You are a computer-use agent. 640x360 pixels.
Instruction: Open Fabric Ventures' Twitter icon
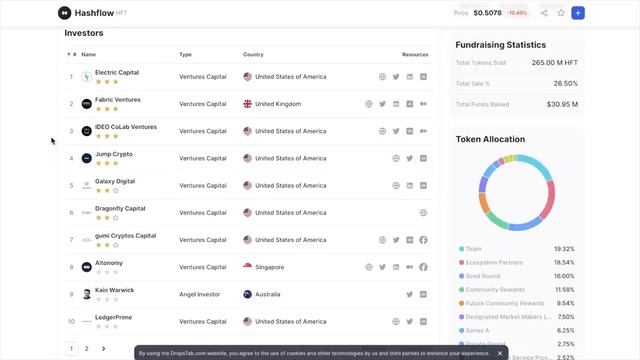[x=382, y=104]
